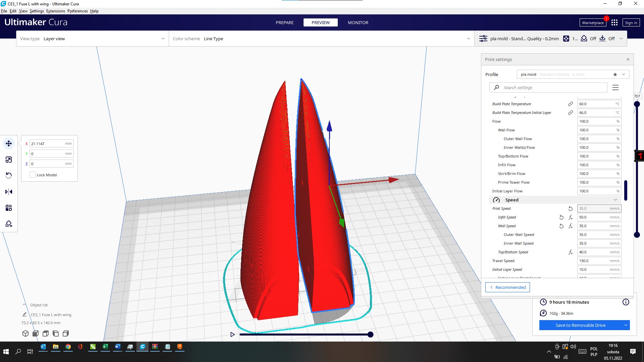Open the setting visibility hamburger menu
The width and height of the screenshot is (644, 362).
pos(615,87)
